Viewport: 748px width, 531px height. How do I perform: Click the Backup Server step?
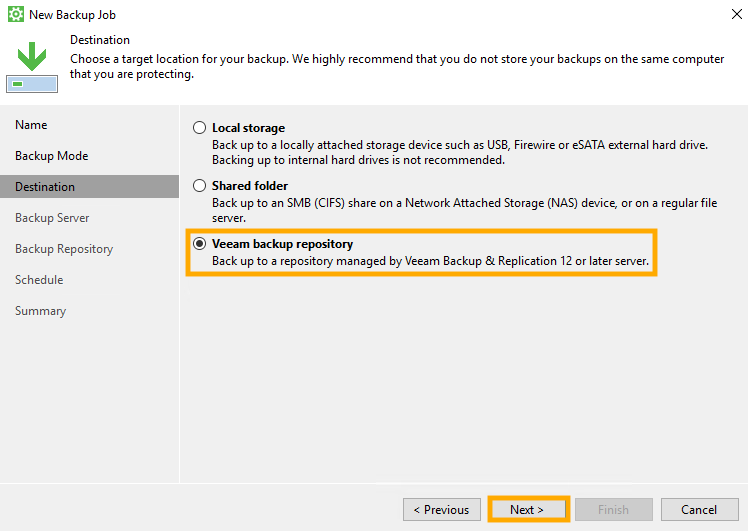coord(52,218)
